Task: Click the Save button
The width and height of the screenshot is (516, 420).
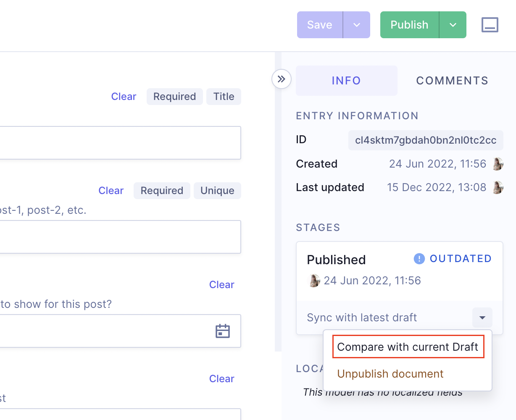Action: coord(320,25)
